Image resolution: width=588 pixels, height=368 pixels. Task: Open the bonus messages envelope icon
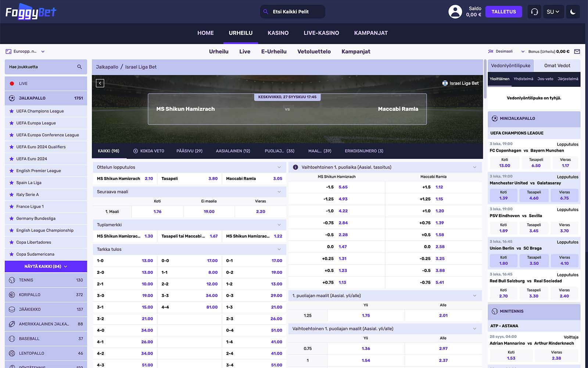pyautogui.click(x=577, y=52)
